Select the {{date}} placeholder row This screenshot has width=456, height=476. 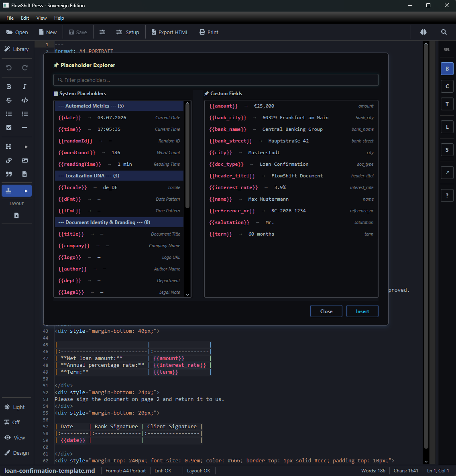119,118
